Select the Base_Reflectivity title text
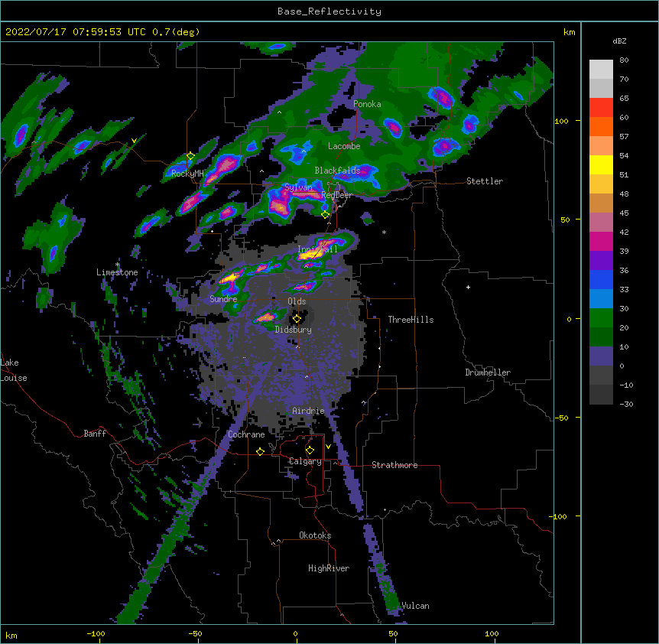 (x=329, y=11)
